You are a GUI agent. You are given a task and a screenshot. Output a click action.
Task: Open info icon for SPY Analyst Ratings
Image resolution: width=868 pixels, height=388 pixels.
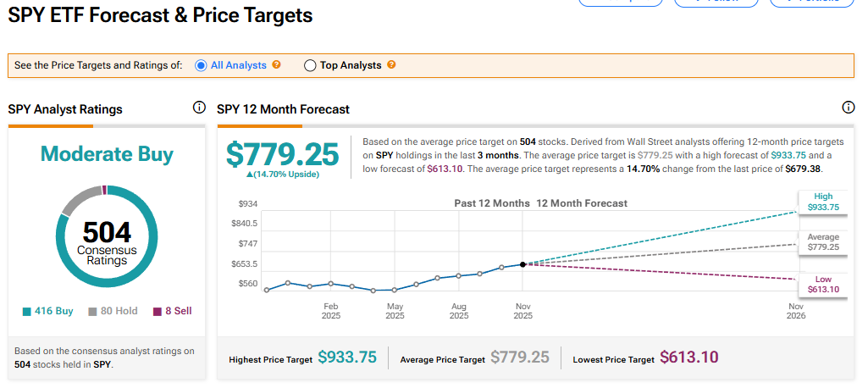coord(199,108)
